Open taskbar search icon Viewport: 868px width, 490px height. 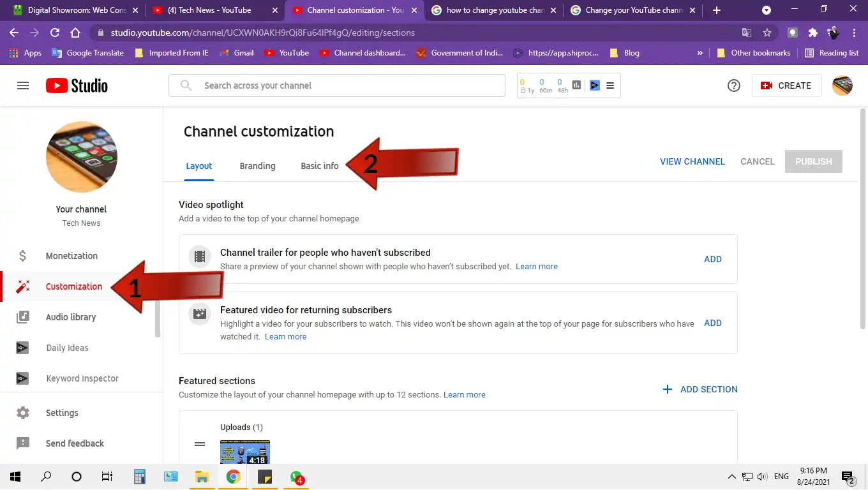[x=46, y=477]
